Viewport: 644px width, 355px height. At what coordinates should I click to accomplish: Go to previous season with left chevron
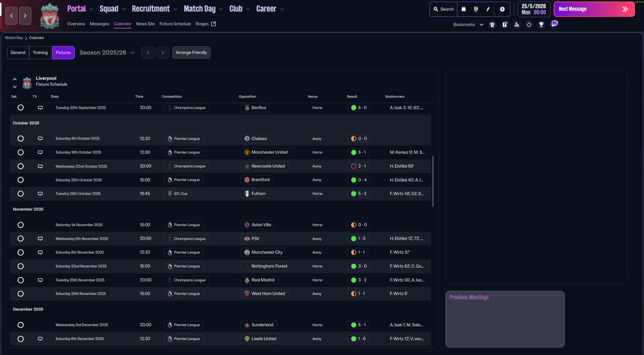147,52
